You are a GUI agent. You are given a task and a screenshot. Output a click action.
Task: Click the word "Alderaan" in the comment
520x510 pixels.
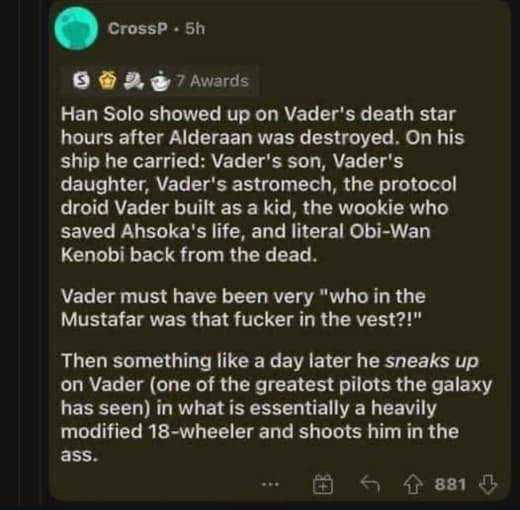pyautogui.click(x=211, y=138)
